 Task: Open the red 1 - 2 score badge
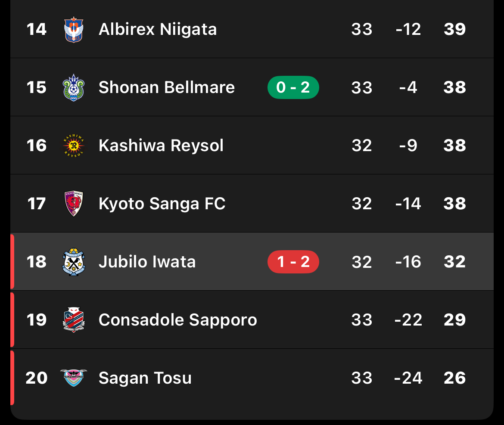click(x=293, y=262)
